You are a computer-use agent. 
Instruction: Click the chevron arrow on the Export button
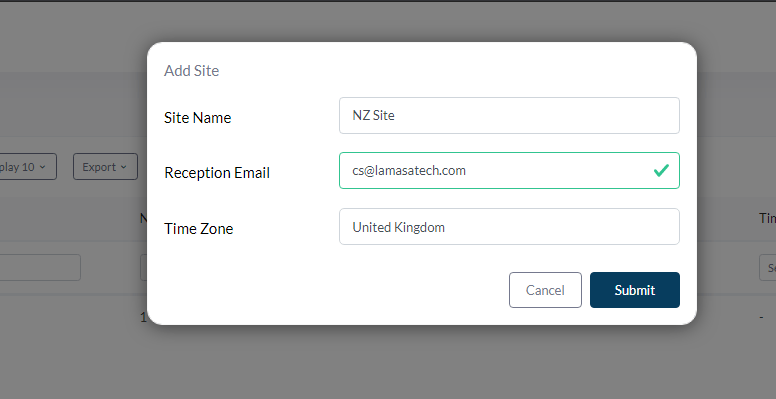point(122,167)
